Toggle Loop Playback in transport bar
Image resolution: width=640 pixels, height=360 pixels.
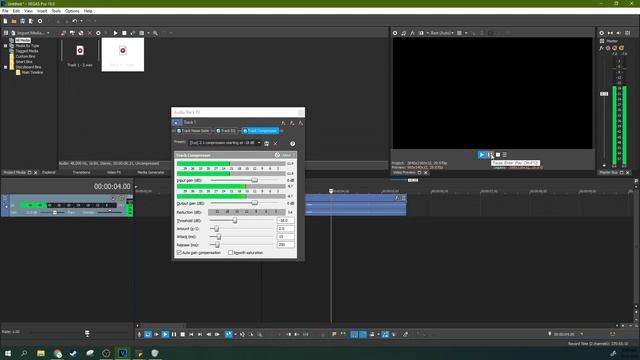[148, 334]
